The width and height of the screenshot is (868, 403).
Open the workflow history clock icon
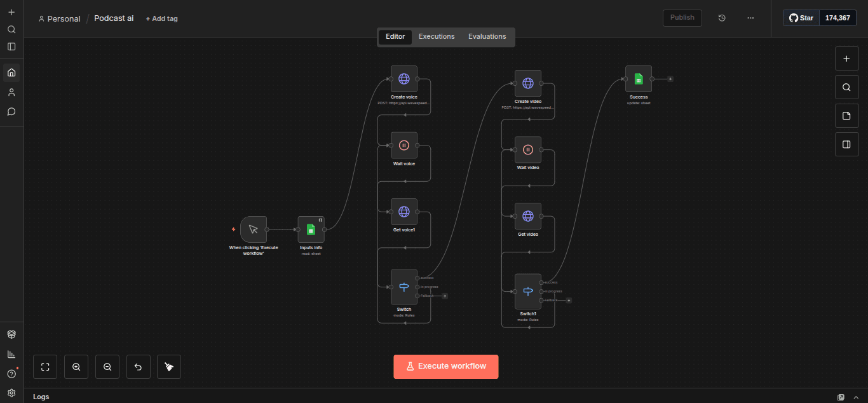click(722, 18)
